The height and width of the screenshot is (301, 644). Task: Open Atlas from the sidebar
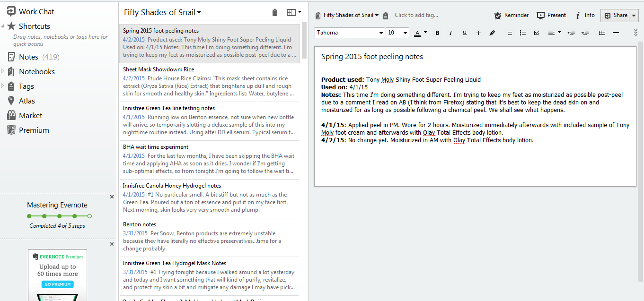pyautogui.click(x=26, y=101)
